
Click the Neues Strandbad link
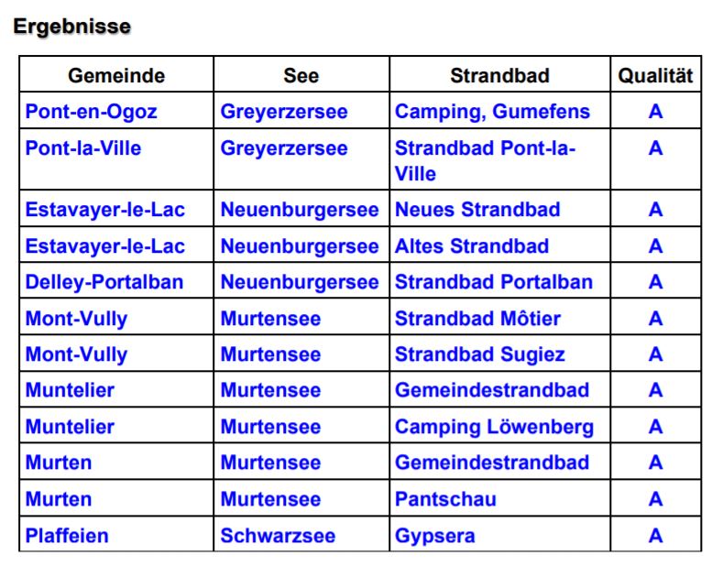click(x=477, y=210)
